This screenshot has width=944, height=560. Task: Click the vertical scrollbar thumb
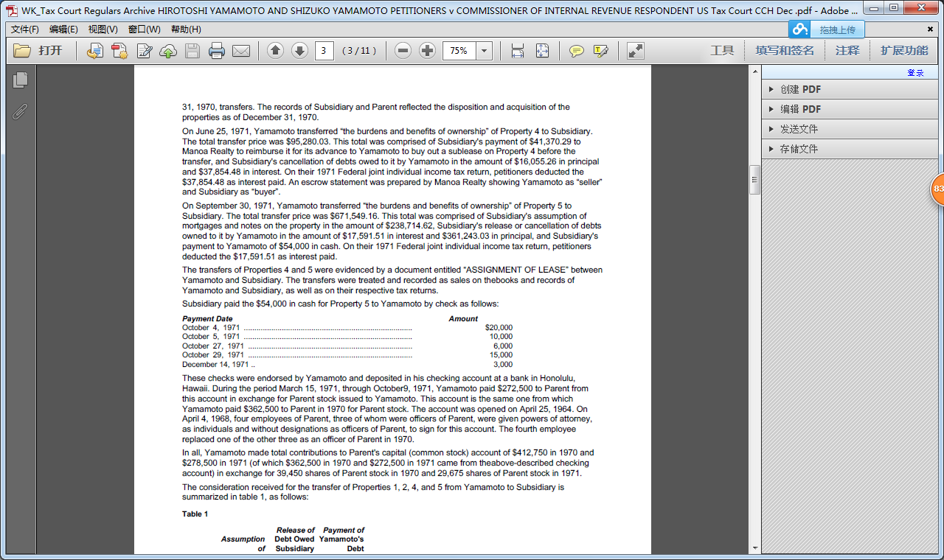pos(754,180)
